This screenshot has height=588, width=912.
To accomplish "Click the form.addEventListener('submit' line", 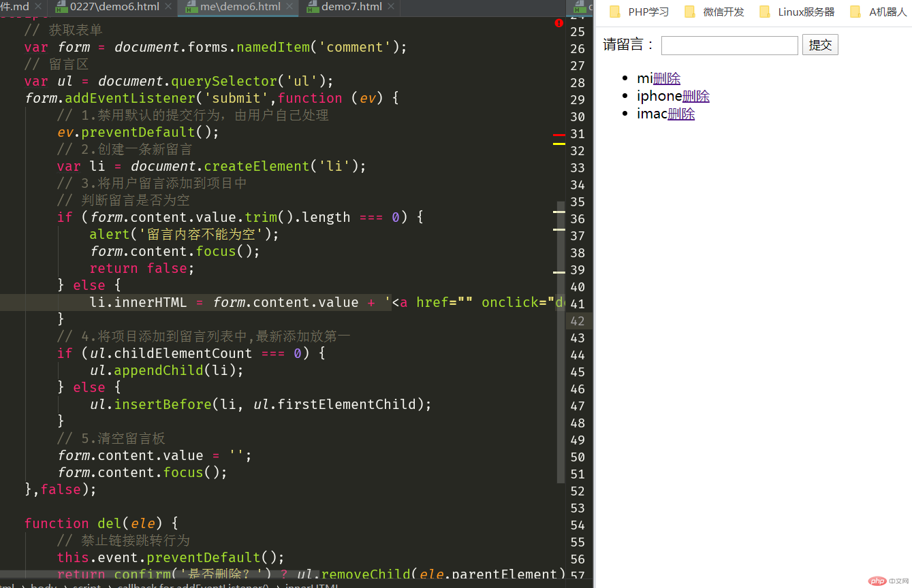I will coord(212,98).
